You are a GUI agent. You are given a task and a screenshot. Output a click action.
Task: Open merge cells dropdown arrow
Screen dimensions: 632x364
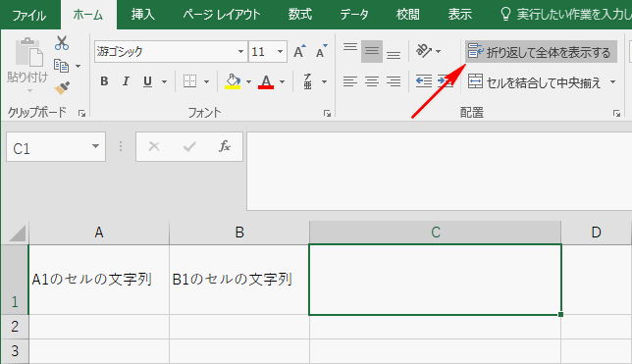[612, 82]
